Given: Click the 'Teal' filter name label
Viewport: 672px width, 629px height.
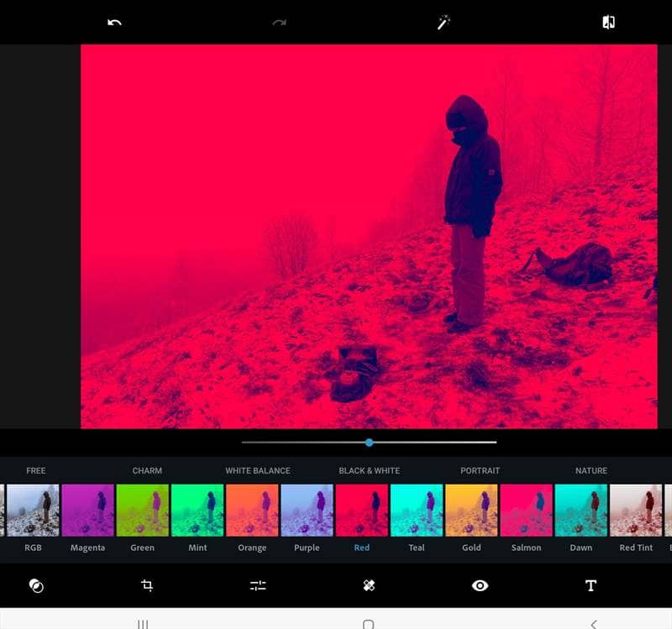Looking at the screenshot, I should coord(417,548).
